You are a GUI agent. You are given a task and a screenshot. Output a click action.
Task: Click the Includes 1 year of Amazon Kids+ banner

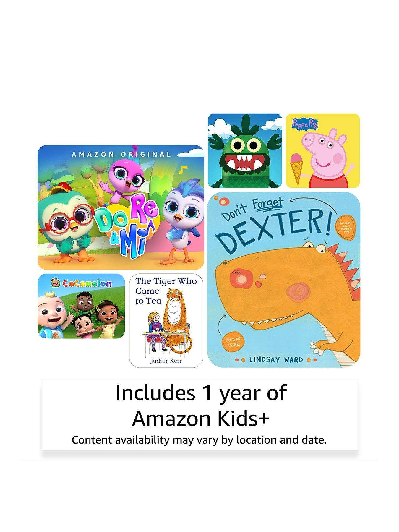coord(200,414)
